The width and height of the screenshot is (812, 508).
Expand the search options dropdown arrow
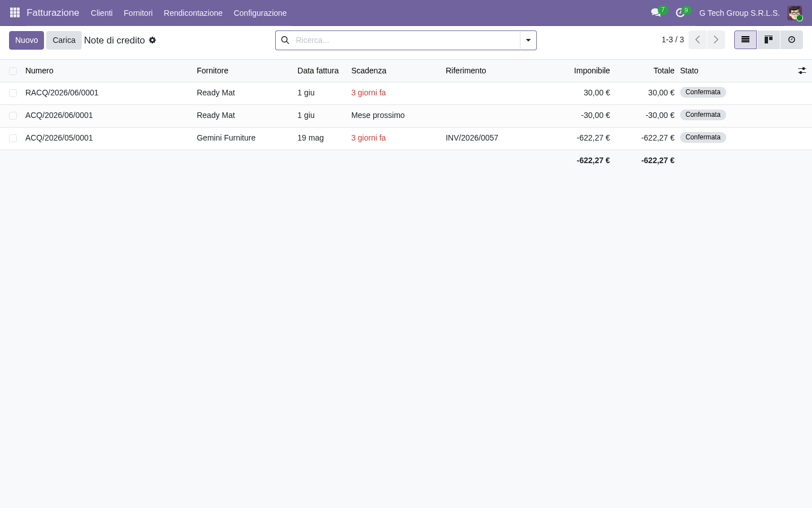coord(528,40)
